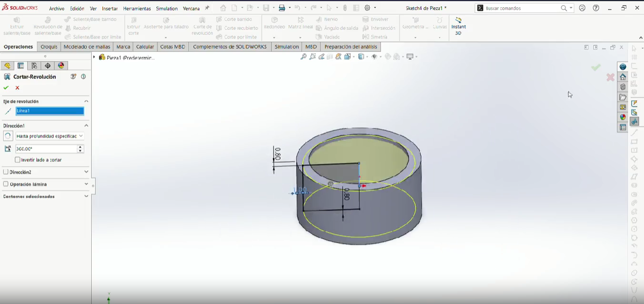
Task: Select the Línea1 revolution axis field
Action: coord(50,111)
